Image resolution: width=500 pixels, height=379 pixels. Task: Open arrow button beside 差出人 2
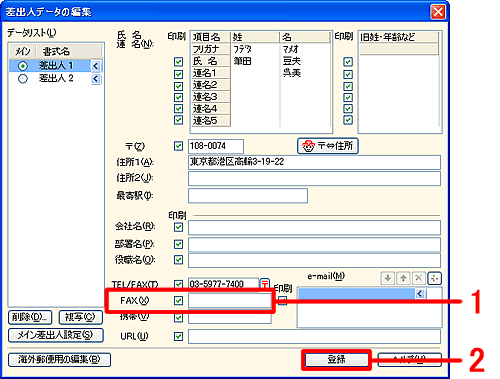(x=96, y=79)
